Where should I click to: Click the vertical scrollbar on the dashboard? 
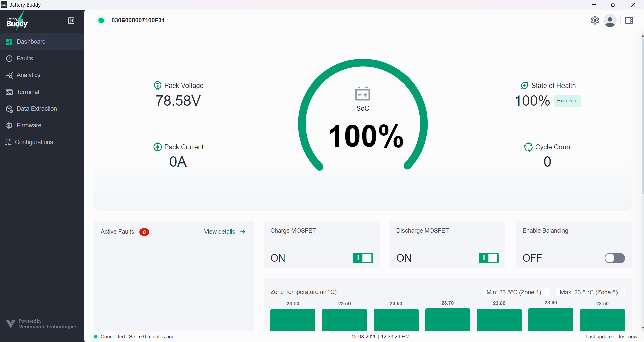point(642,114)
